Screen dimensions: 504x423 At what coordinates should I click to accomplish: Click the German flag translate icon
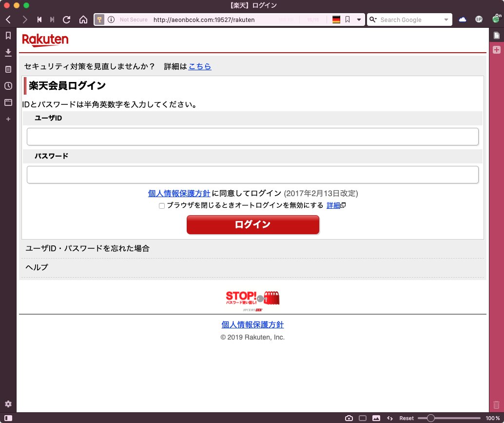(x=336, y=20)
